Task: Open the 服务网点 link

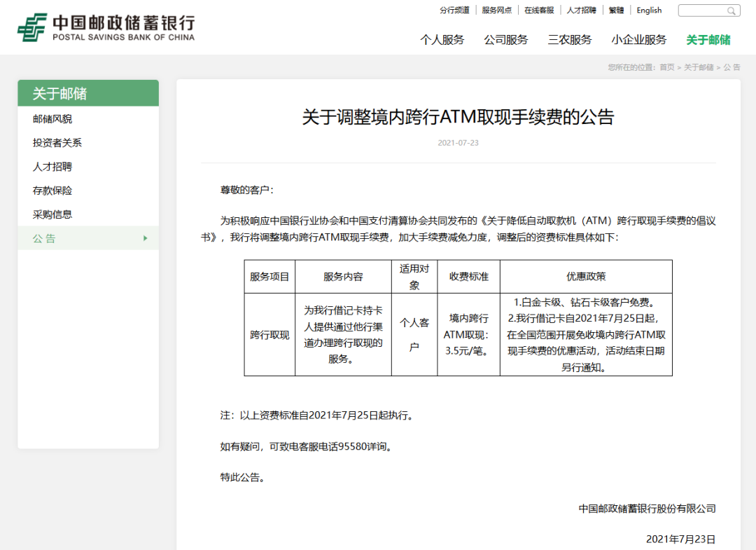Action: coord(498,10)
